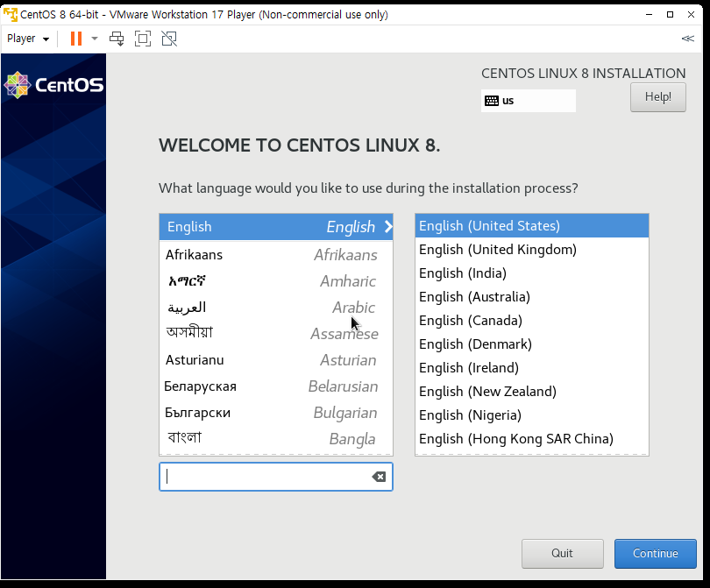Image resolution: width=710 pixels, height=588 pixels.
Task: Select Arabic in the language list
Action: [276, 308]
